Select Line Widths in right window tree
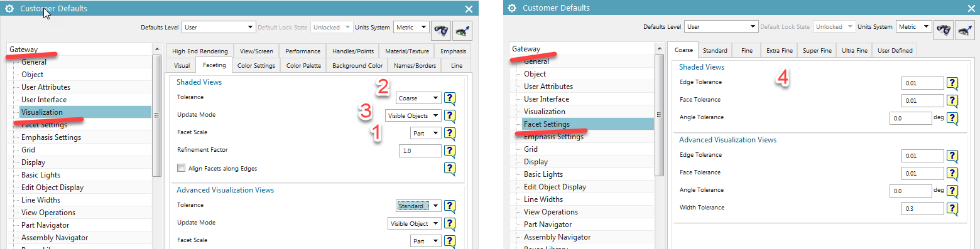Viewport: 980px width, 249px height. (x=543, y=199)
